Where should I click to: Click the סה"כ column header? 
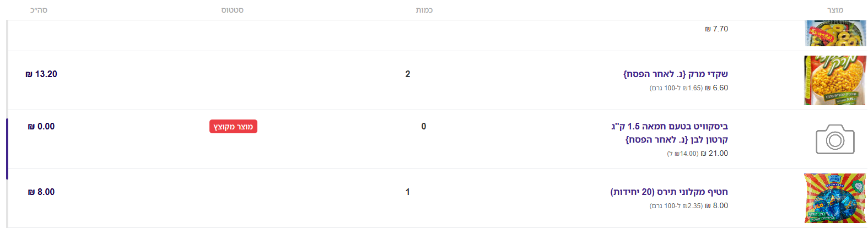click(39, 10)
